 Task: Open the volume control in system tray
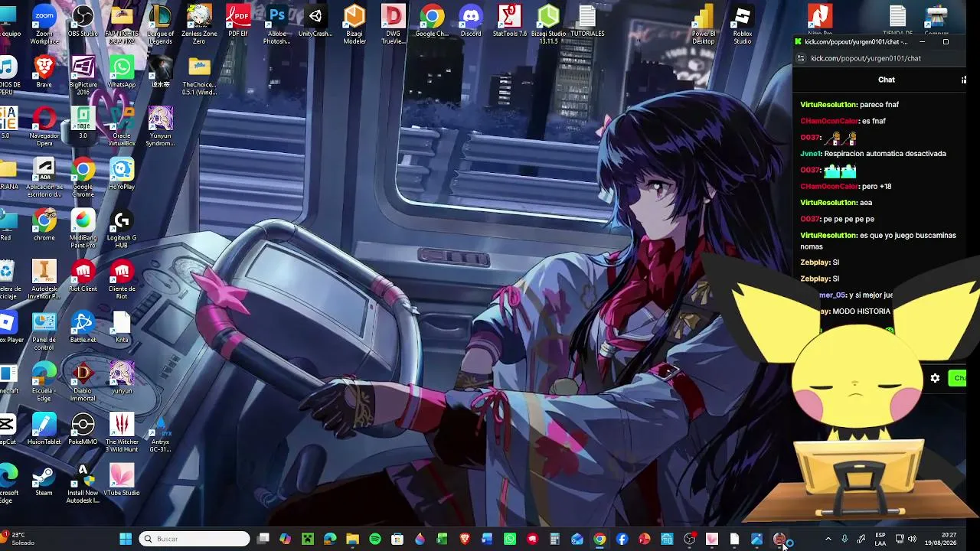pos(912,540)
